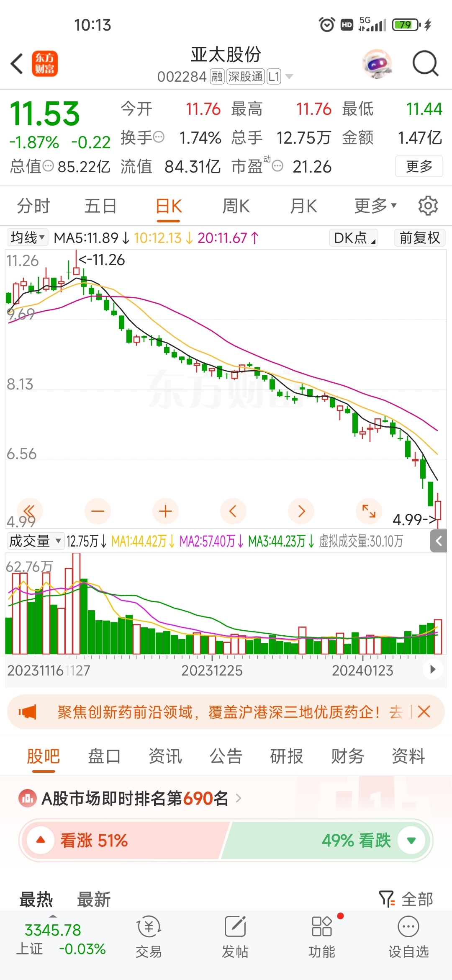Open 市盈 info icon
452x980 pixels.
point(277,166)
